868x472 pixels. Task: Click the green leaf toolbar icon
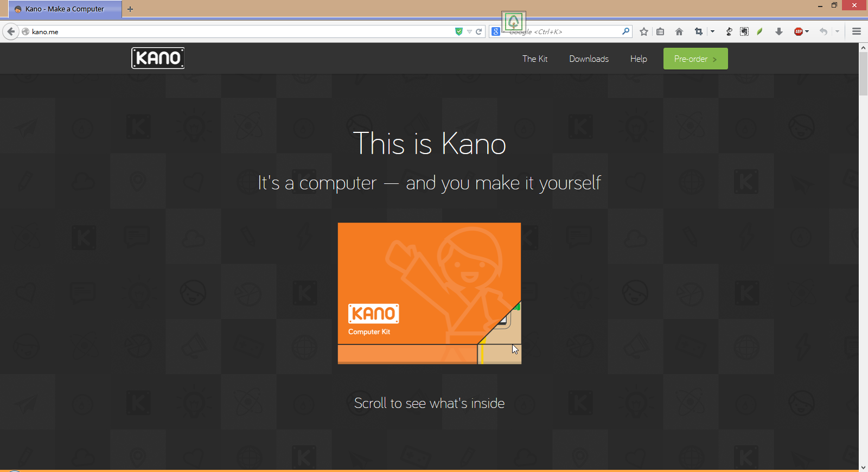760,31
